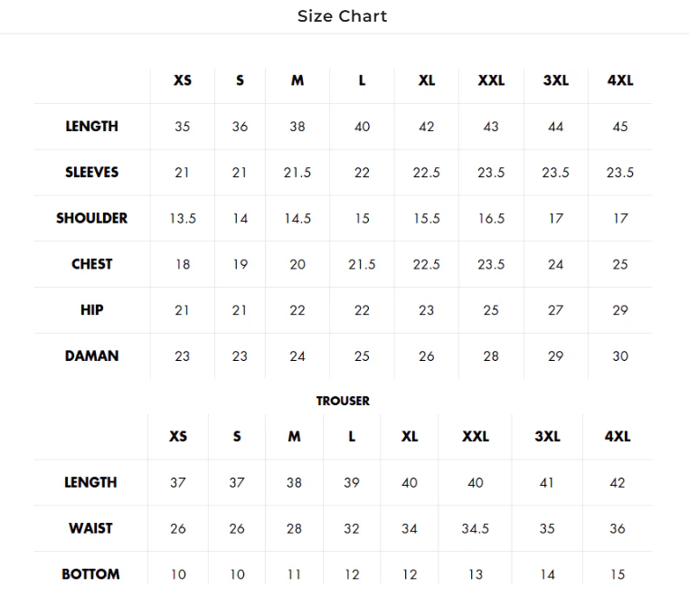This screenshot has height=616, width=689.
Task: Click the SHOULDER row label
Action: tap(91, 218)
